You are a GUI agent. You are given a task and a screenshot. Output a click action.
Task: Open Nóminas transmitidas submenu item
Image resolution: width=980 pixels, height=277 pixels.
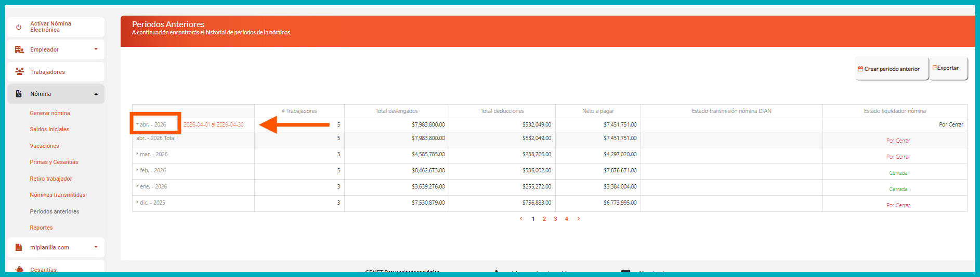click(58, 195)
